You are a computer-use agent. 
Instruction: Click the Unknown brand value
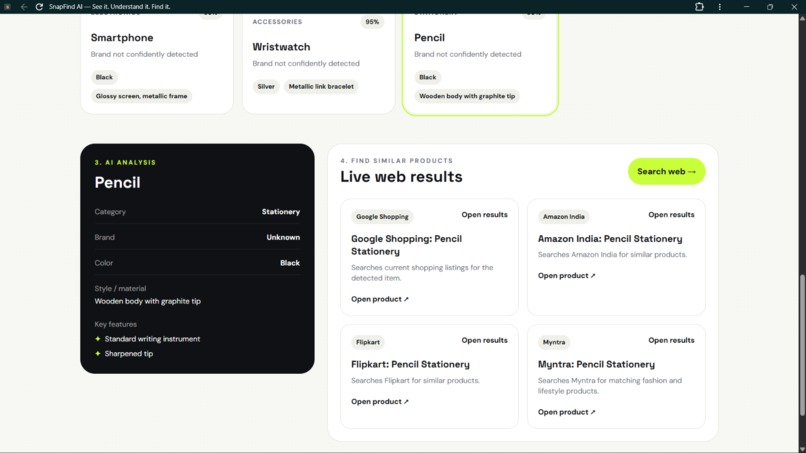coord(283,238)
